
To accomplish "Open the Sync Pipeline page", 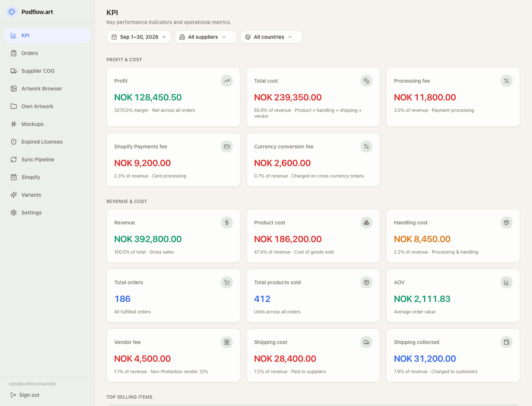I will [47, 159].
